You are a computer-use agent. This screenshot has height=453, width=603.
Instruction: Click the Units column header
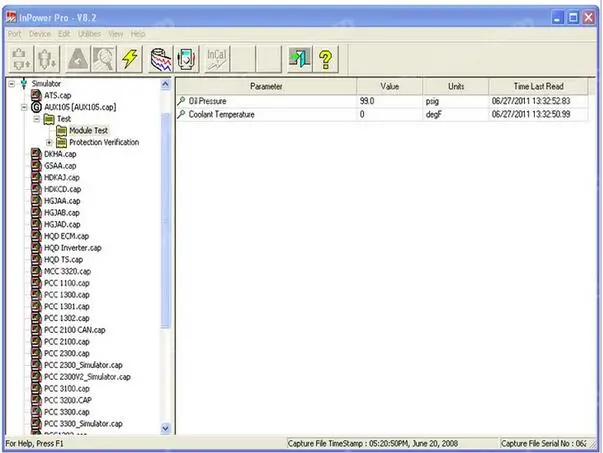pyautogui.click(x=456, y=86)
